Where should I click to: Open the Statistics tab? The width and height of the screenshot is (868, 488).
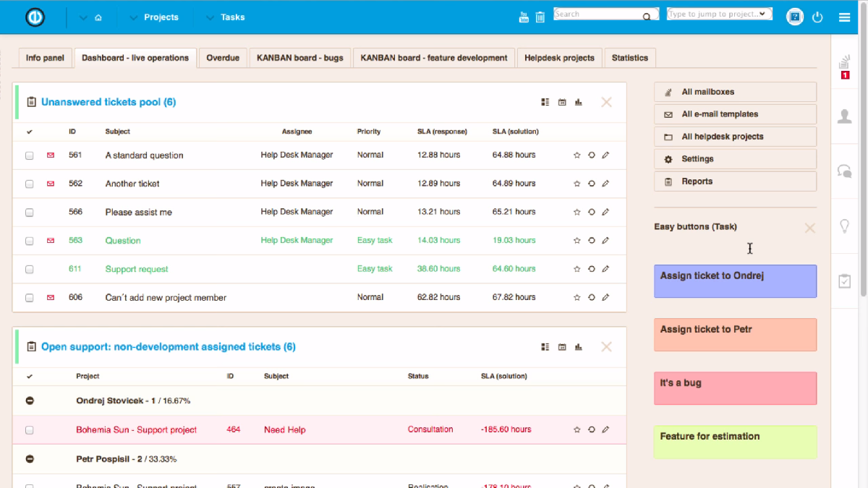(629, 58)
